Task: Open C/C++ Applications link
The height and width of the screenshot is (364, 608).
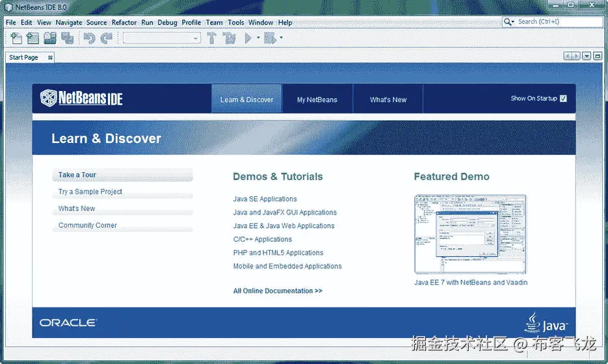Action: [263, 239]
